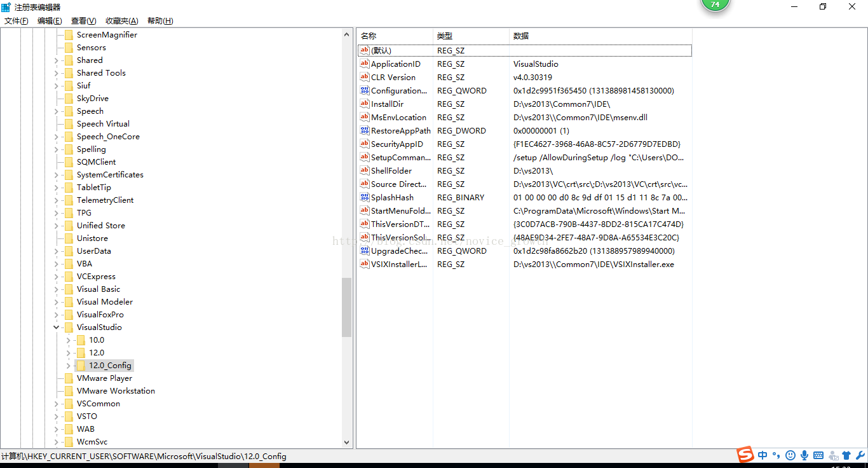868x468 pixels.
Task: Click data cell D:\vs2013\Common7\IDE\
Action: tap(562, 104)
